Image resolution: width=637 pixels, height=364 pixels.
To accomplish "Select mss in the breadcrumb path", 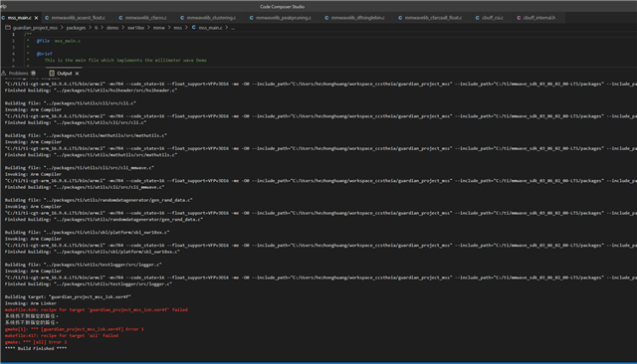I will pyautogui.click(x=178, y=28).
